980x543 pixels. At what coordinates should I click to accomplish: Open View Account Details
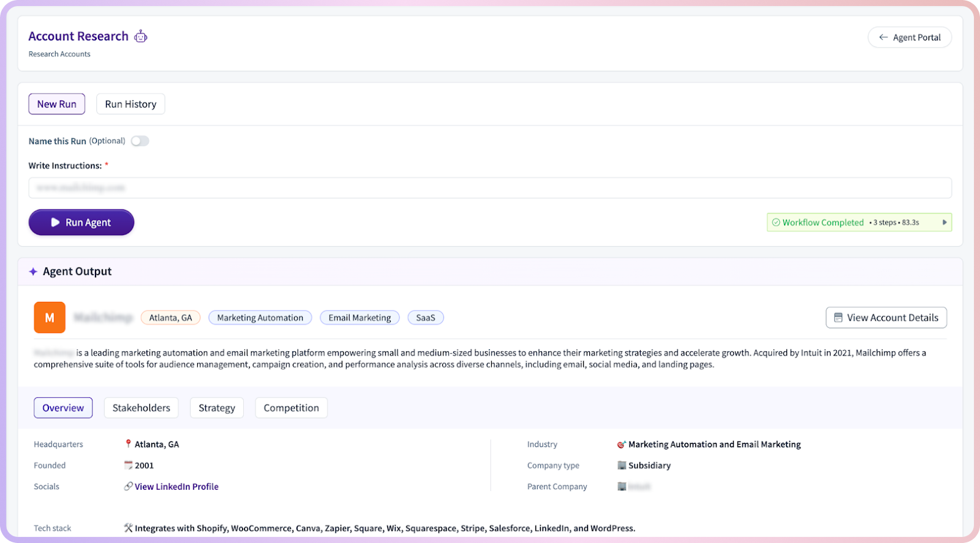point(886,318)
